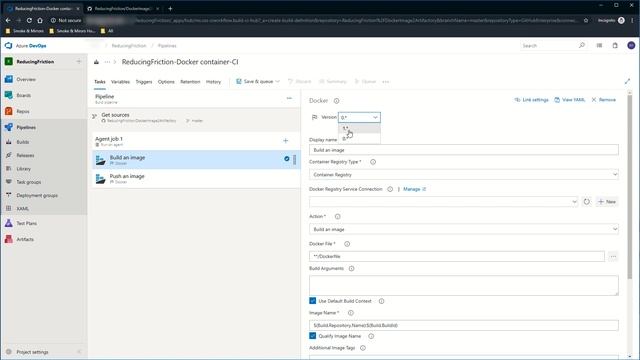
Task: Switch to the Variables tab
Action: point(120,82)
